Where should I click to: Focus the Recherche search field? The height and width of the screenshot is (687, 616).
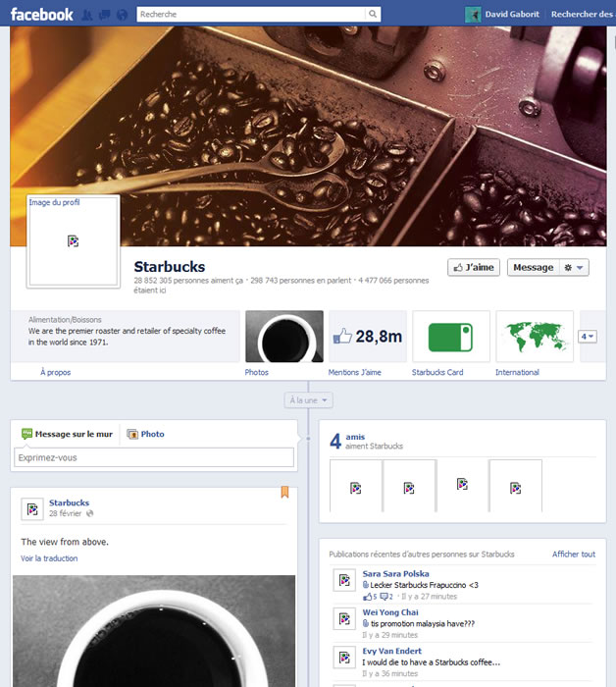[x=251, y=14]
